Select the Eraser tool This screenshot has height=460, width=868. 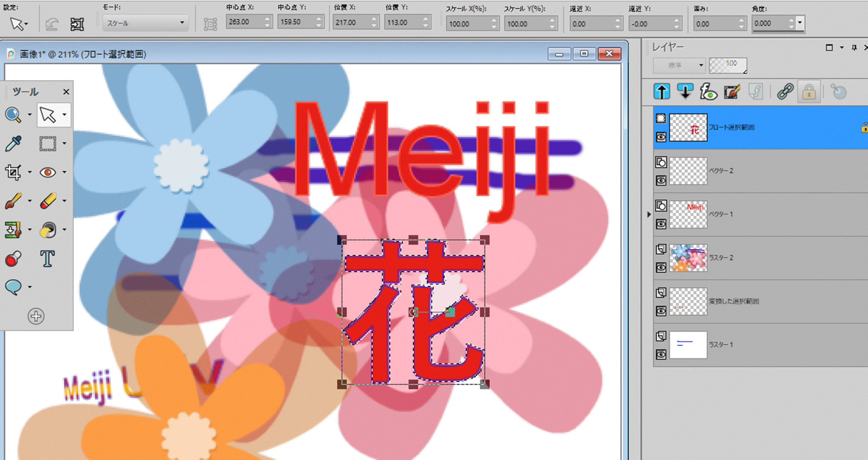click(48, 201)
